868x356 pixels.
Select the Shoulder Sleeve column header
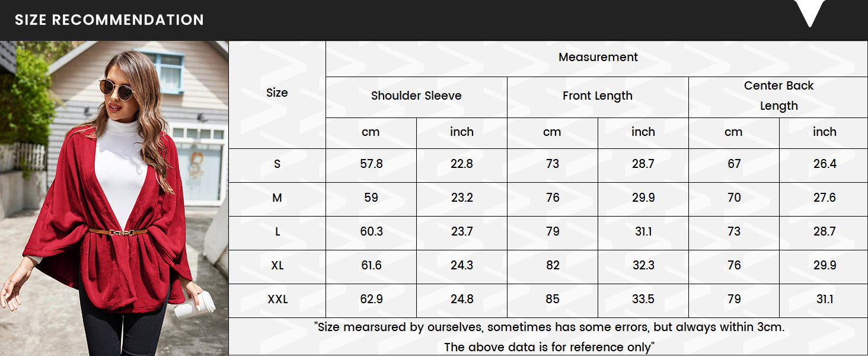point(416,96)
